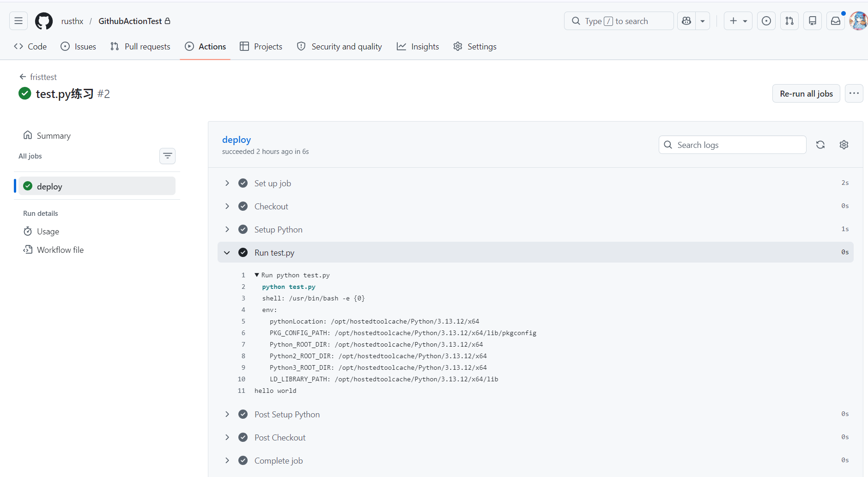This screenshot has width=868, height=477.
Task: Open the Copilot chat icon
Action: [686, 21]
